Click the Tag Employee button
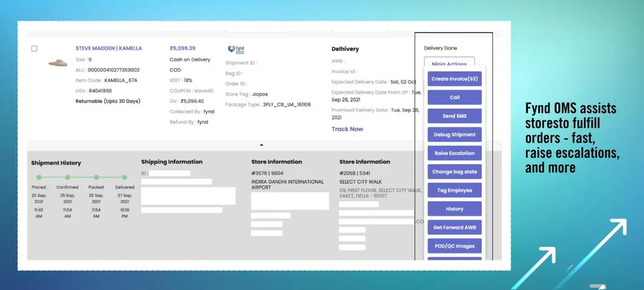 click(455, 190)
